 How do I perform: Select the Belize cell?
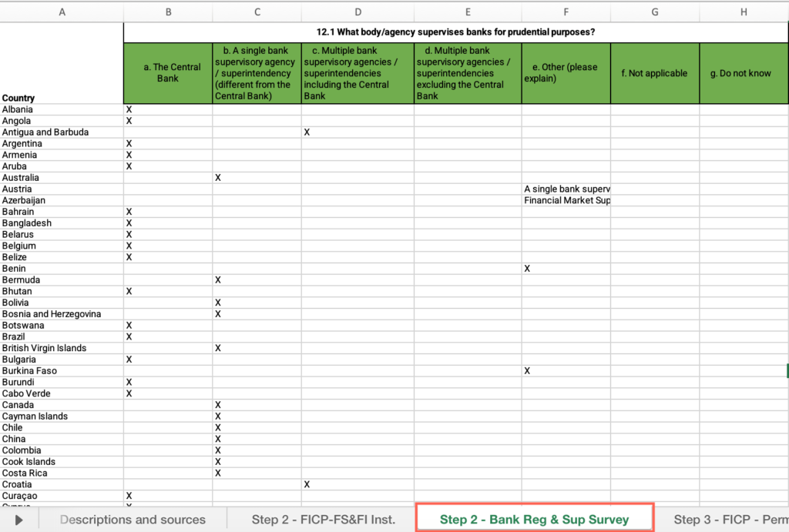62,257
